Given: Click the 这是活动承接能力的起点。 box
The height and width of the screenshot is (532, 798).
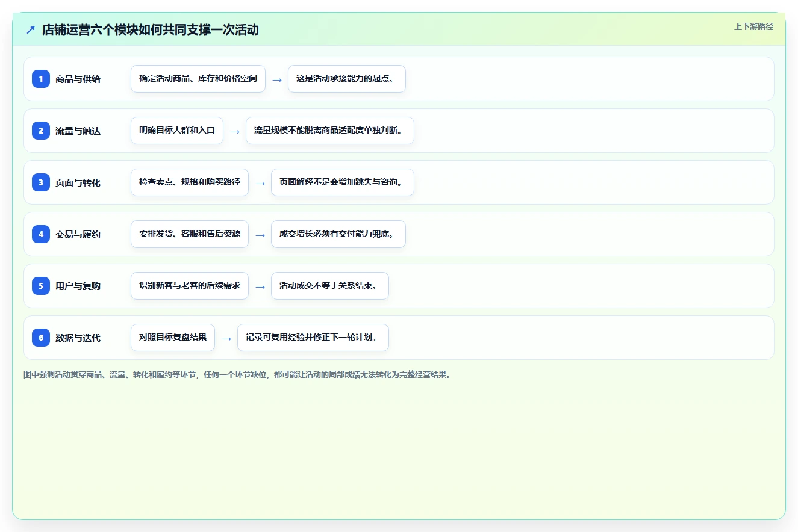Looking at the screenshot, I should (347, 79).
